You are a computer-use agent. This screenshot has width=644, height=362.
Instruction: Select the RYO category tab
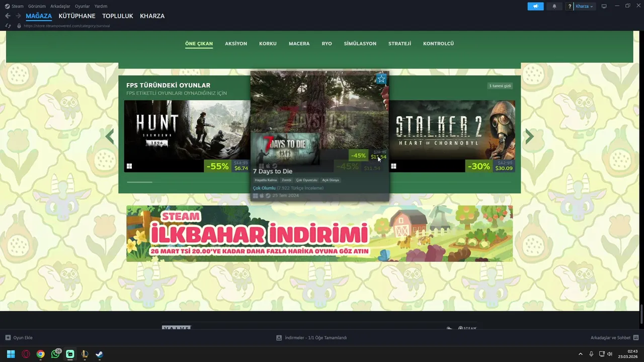(x=327, y=44)
